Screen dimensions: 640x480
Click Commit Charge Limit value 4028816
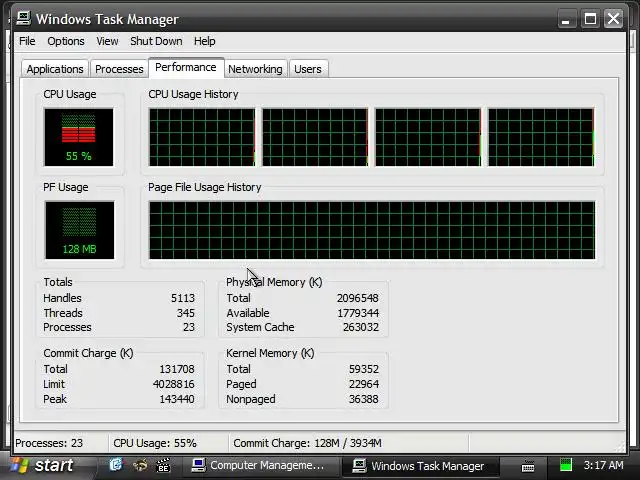[173, 384]
